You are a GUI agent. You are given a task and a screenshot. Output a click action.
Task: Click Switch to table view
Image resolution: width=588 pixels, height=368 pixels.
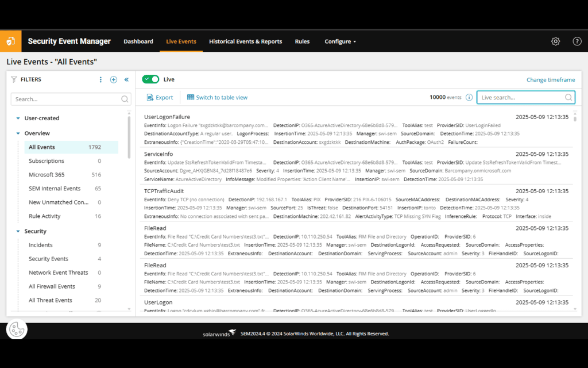221,97
